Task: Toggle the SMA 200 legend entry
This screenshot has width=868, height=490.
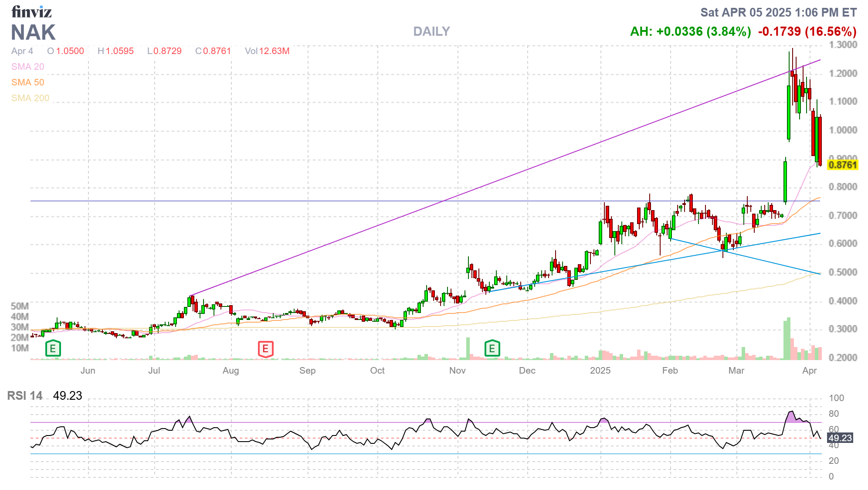Action: click(x=31, y=98)
